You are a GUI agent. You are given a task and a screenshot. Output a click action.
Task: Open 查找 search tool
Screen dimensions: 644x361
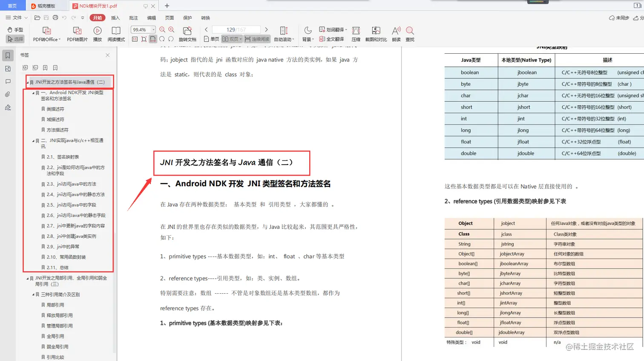[410, 34]
